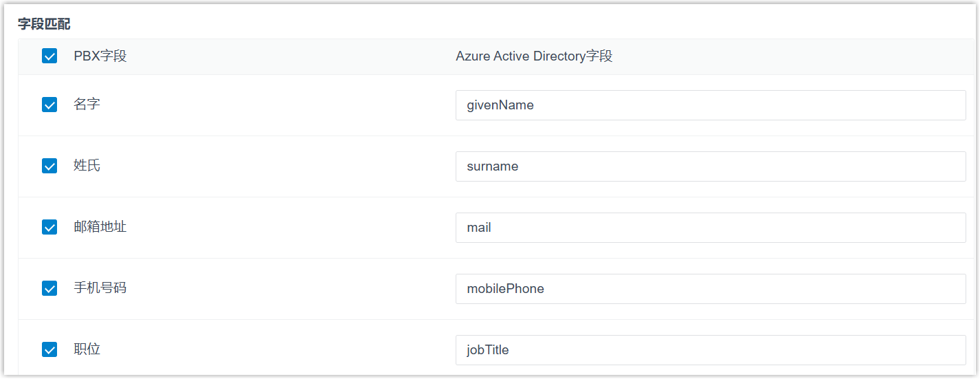Click the 字段匹配 section heading
Screen dimensions: 980x379
44,25
